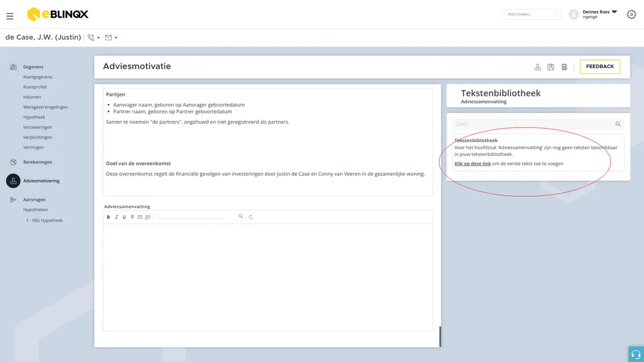Click the Aanvragen sidebar icon

coord(13,200)
